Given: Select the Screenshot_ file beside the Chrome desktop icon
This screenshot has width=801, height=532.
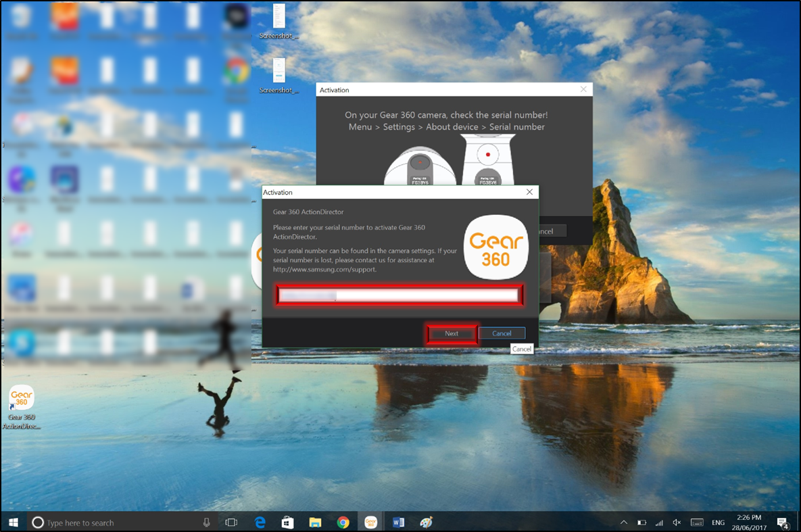Looking at the screenshot, I should pos(278,76).
